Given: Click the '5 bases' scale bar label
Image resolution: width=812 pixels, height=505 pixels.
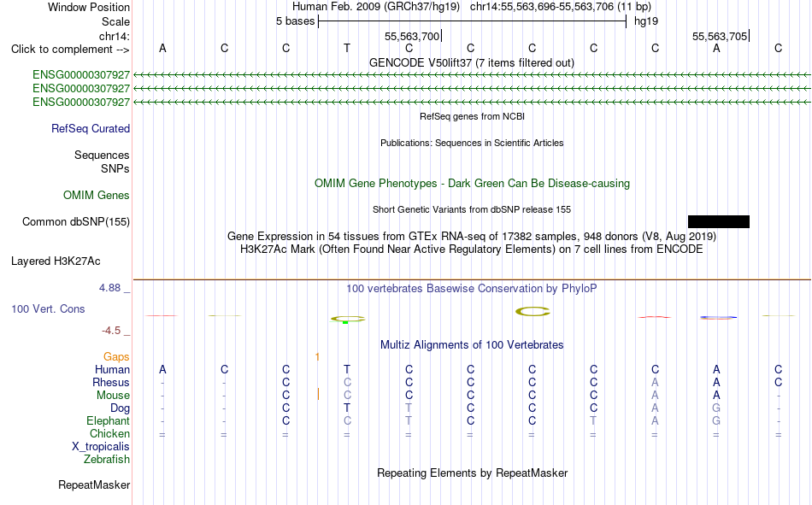Looking at the screenshot, I should [295, 21].
